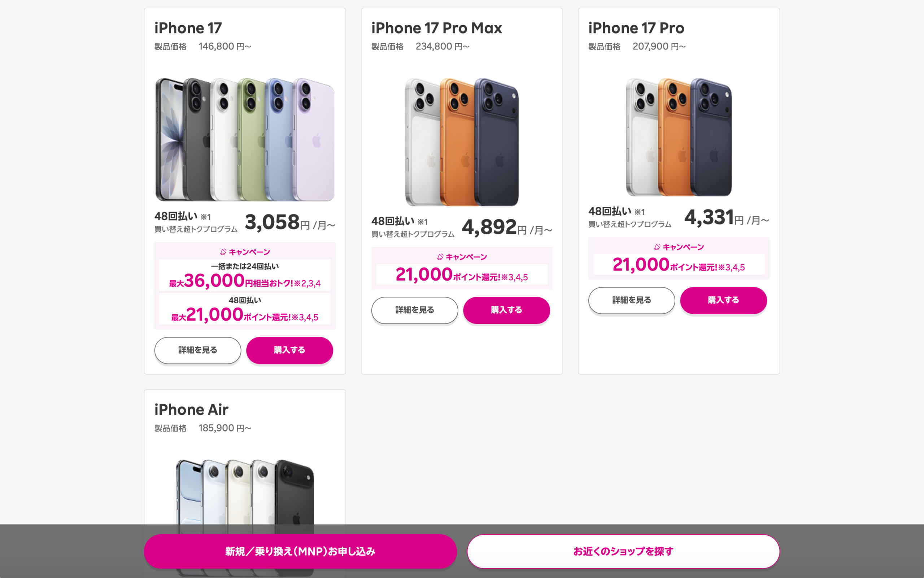Click iPhone 17 Pro 21,000ポイント還元 banner
This screenshot has width=924, height=578.
point(679,265)
